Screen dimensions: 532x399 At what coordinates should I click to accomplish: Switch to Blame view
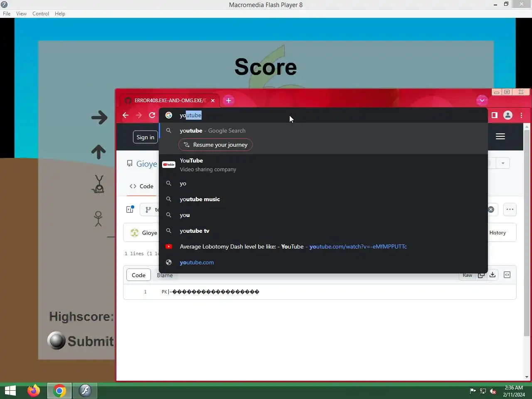pyautogui.click(x=165, y=275)
